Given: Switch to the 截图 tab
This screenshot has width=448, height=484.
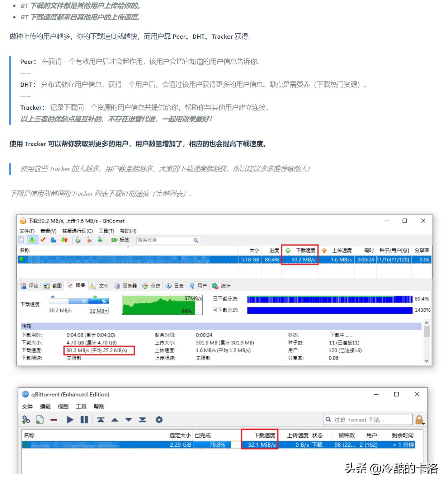Looking at the screenshot, I should click(x=53, y=286).
